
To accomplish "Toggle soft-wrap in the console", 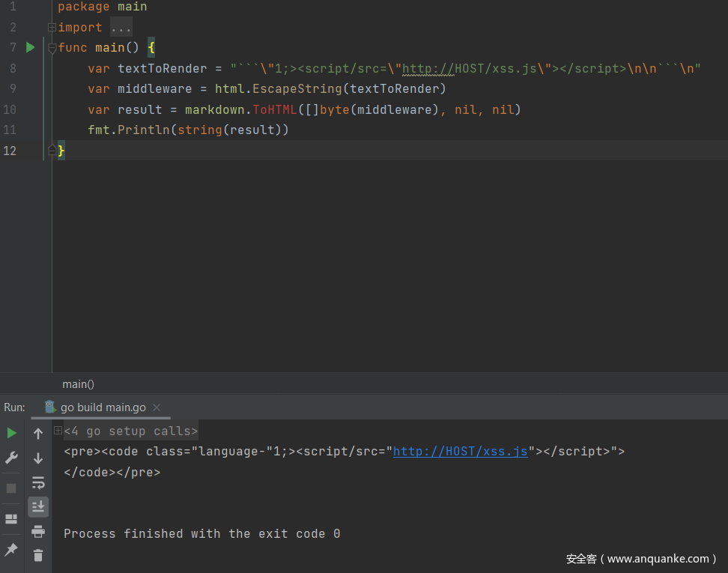I will tap(38, 482).
